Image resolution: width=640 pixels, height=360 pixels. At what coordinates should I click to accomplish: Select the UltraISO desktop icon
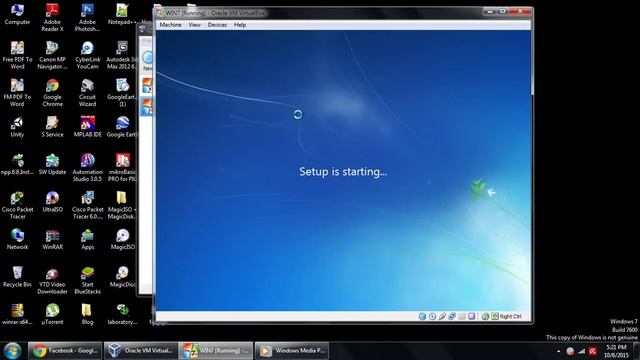point(52,202)
